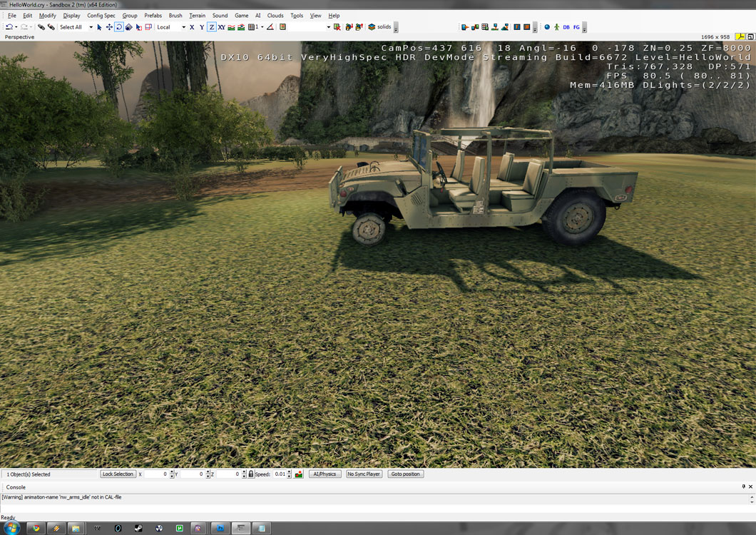Activate the Rotate tool
This screenshot has width=756, height=535.
pos(118,27)
